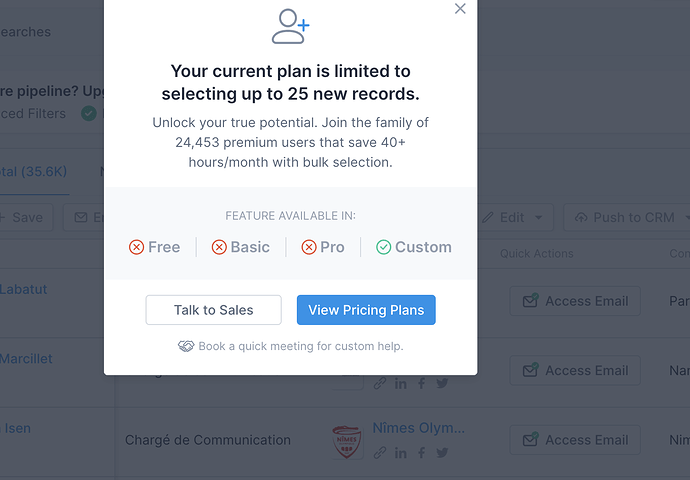Click website link icon in Nîmes row
The width and height of the screenshot is (690, 480).
pyautogui.click(x=380, y=453)
